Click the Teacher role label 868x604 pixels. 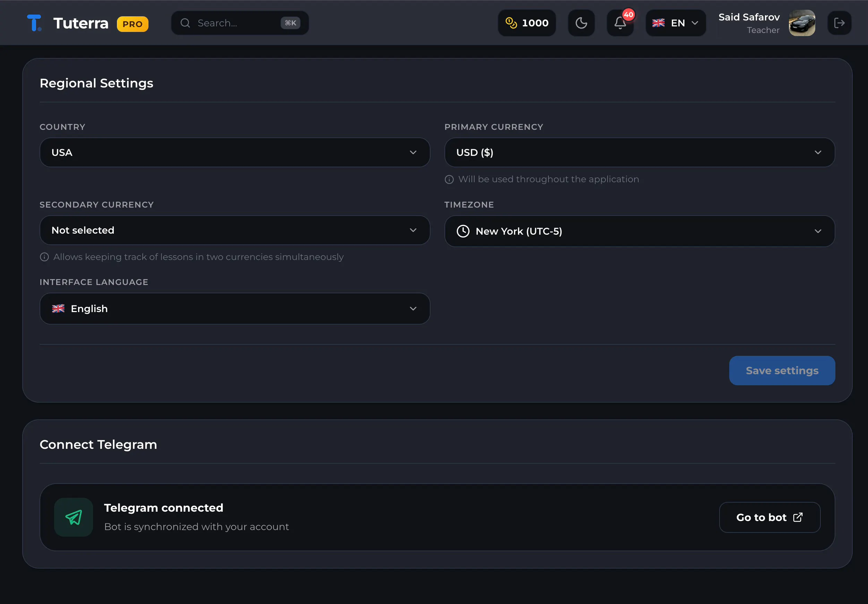click(763, 30)
